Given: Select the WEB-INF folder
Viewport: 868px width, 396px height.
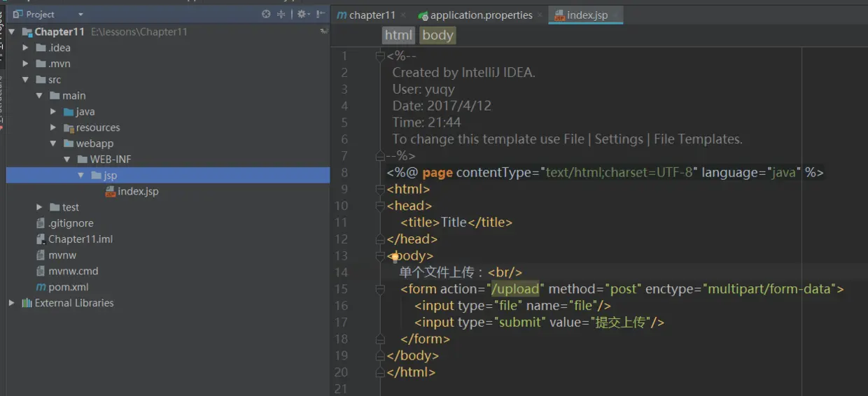Looking at the screenshot, I should [x=110, y=160].
